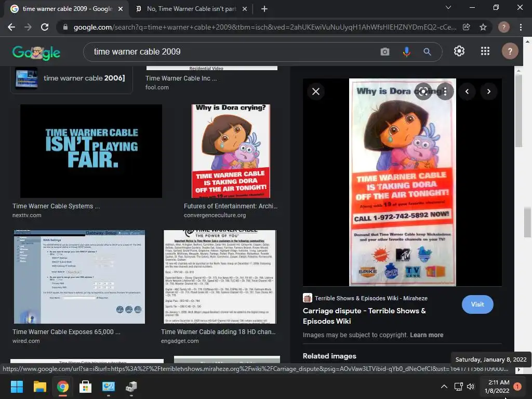The image size is (532, 399).
Task: Open a new tab
Action: click(x=264, y=9)
